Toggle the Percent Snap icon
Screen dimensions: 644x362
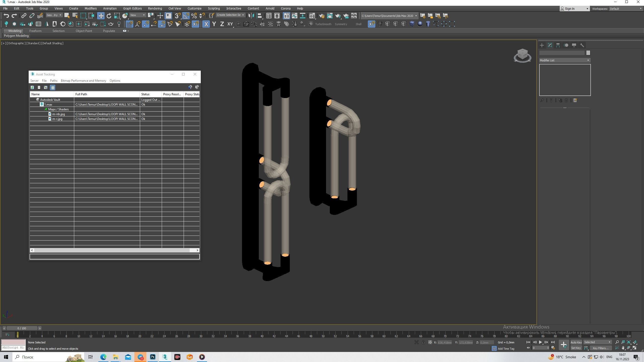(194, 16)
